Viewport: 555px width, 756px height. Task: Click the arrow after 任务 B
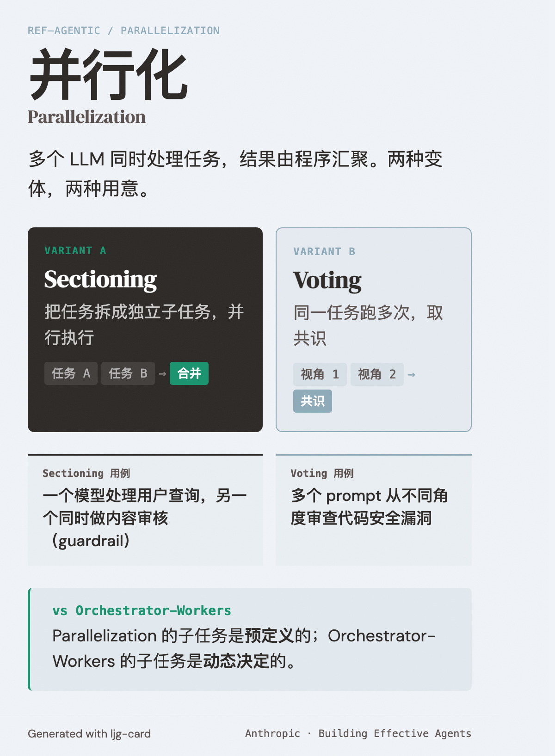(x=162, y=374)
